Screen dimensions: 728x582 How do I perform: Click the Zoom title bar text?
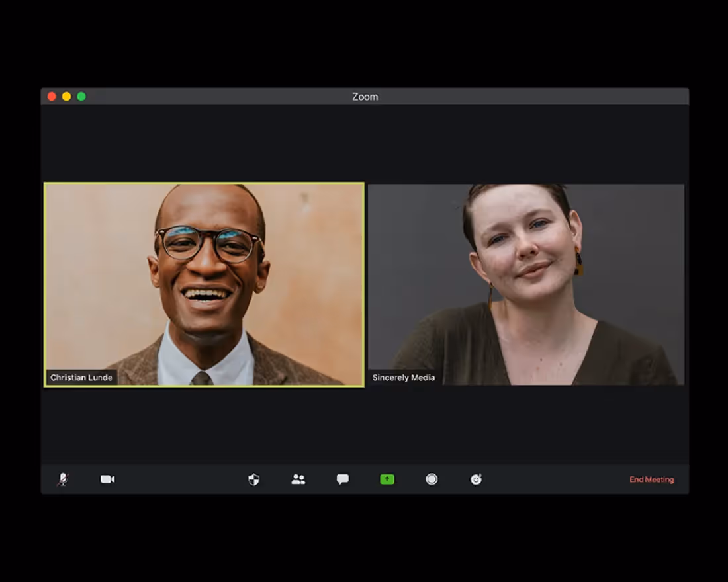(x=365, y=97)
